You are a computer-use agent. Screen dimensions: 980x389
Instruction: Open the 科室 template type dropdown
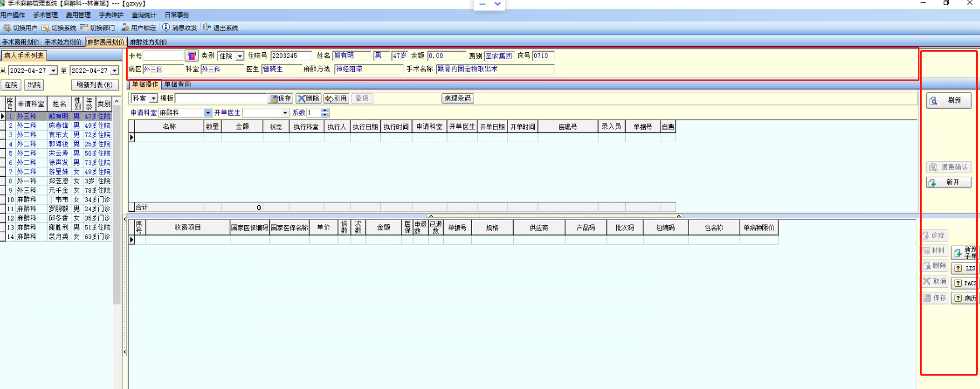tap(154, 98)
